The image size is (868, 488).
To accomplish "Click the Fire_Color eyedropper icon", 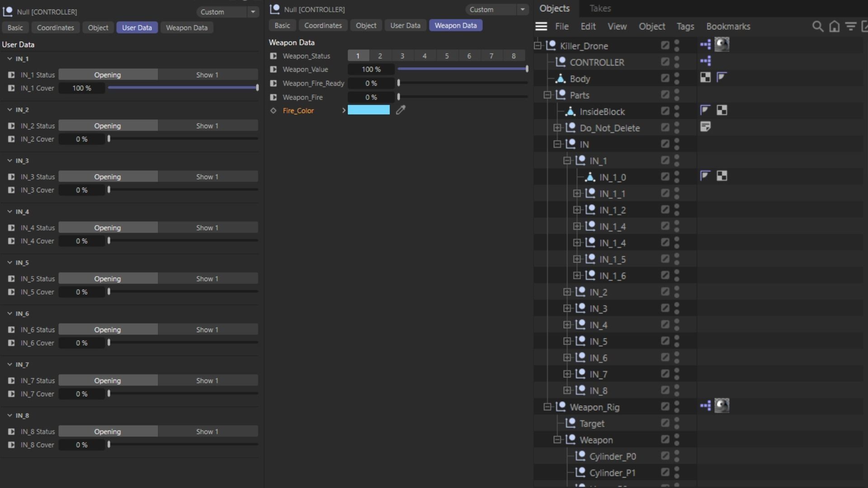I will pyautogui.click(x=401, y=110).
